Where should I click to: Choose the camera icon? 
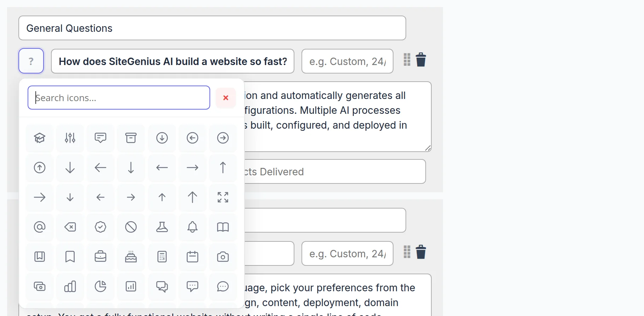pyautogui.click(x=223, y=257)
